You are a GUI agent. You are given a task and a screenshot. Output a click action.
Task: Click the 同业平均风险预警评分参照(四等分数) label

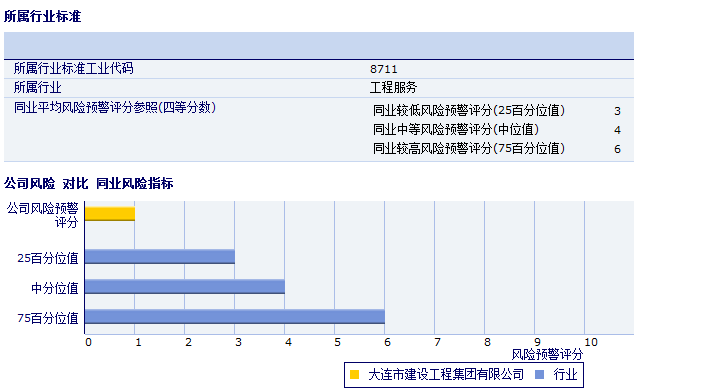click(x=115, y=108)
